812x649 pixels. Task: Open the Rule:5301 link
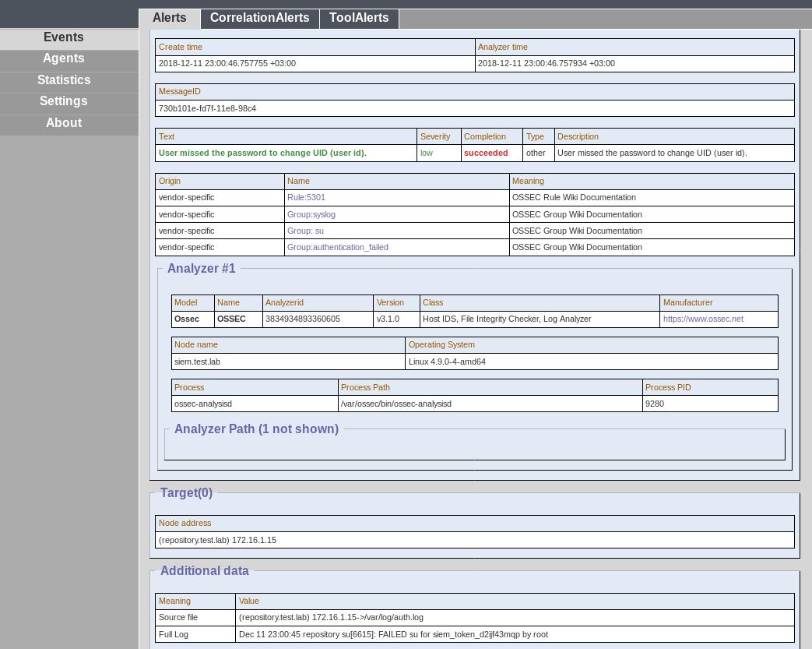[x=306, y=198]
